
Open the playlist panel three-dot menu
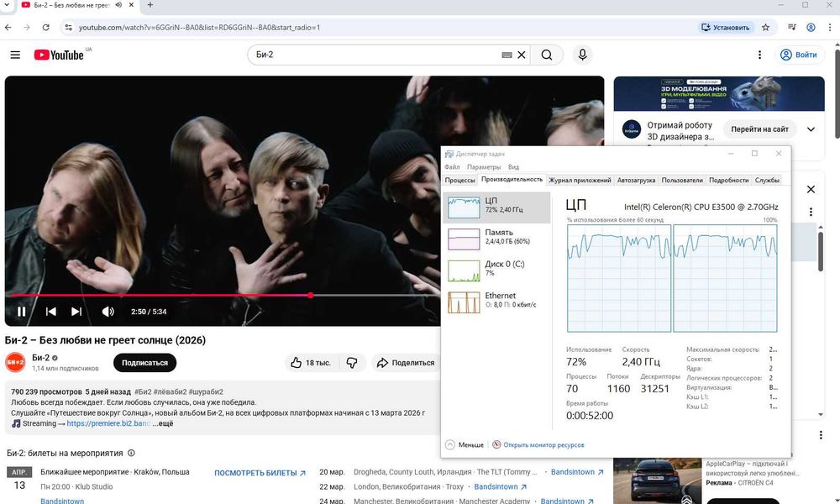tap(811, 212)
